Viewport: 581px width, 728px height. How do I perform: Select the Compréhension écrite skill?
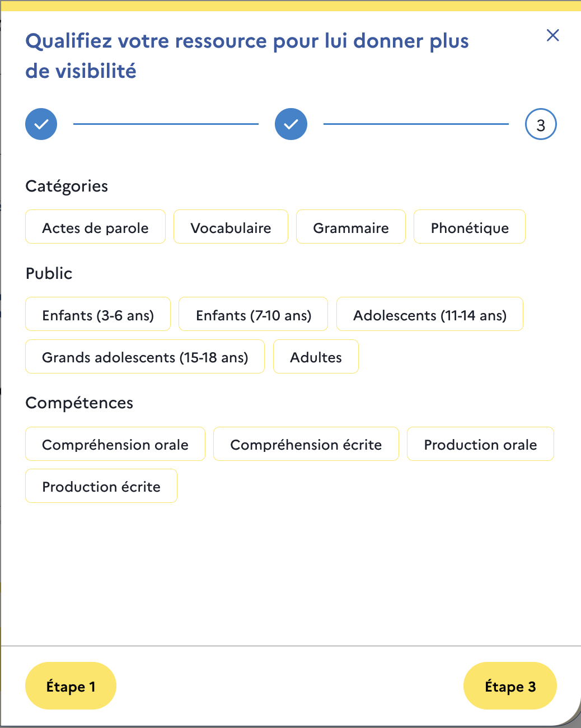[306, 444]
